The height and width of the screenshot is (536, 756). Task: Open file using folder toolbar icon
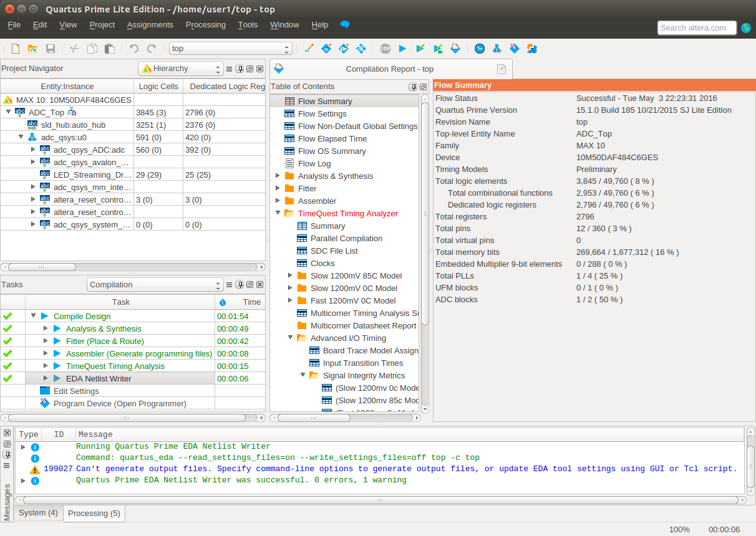pyautogui.click(x=32, y=49)
